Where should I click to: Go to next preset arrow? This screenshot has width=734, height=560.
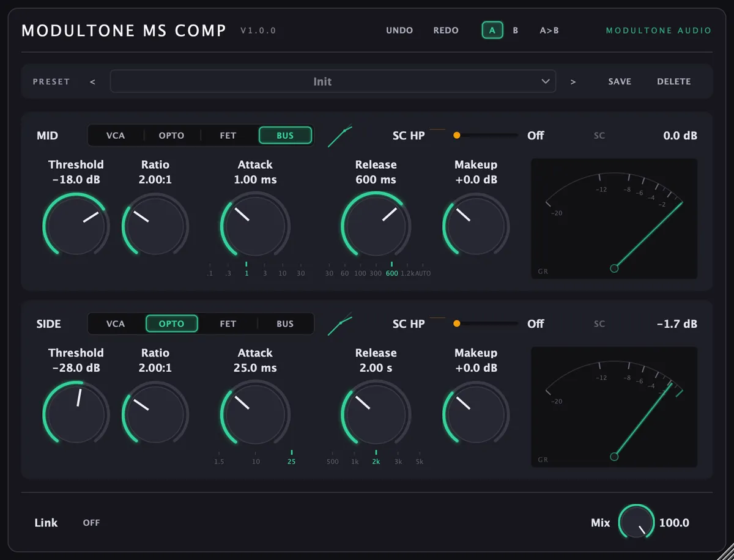(x=573, y=81)
